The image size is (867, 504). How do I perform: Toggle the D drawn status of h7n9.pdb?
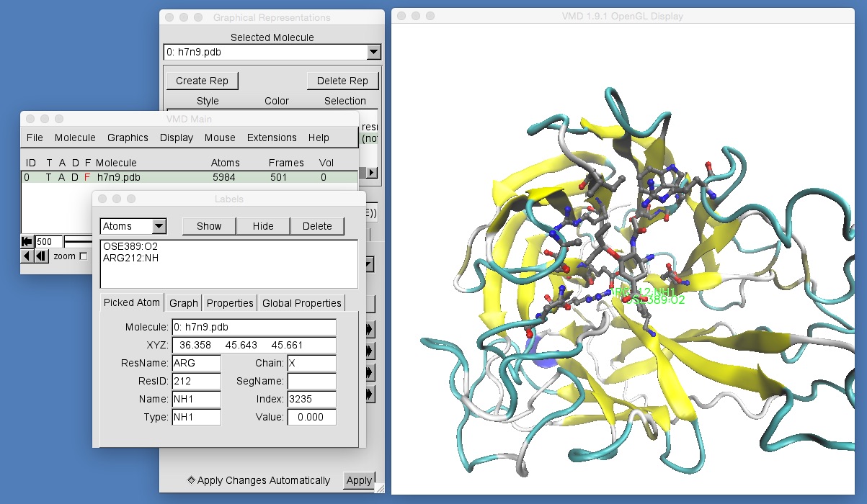(x=75, y=177)
